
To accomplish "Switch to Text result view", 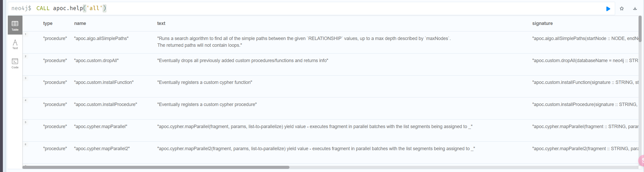I will point(15,44).
